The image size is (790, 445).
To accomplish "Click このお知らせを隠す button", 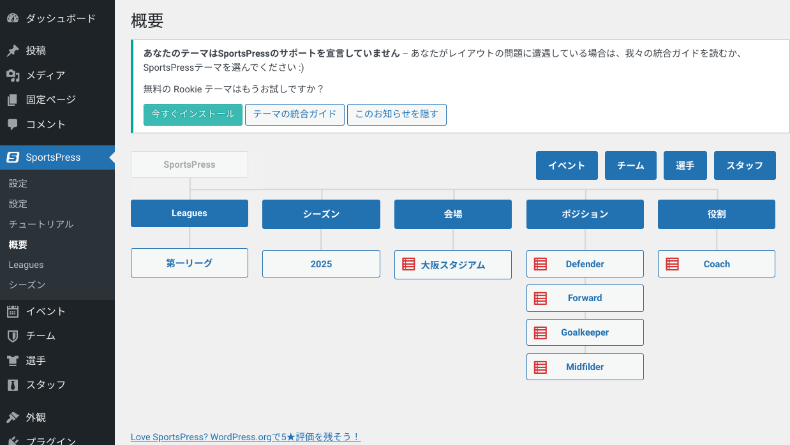I will (397, 114).
